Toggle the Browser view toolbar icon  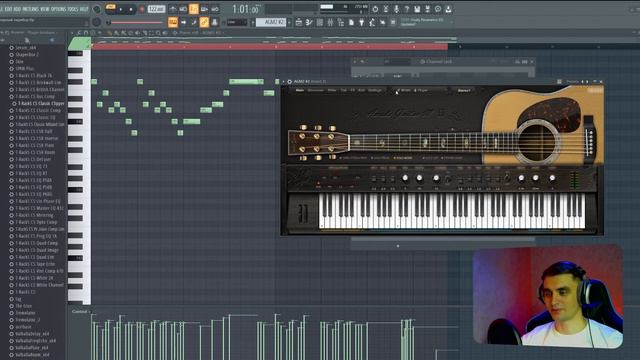click(x=340, y=22)
